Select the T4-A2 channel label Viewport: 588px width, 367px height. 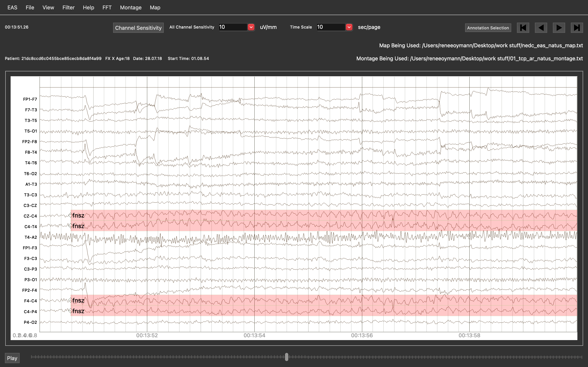click(x=31, y=237)
